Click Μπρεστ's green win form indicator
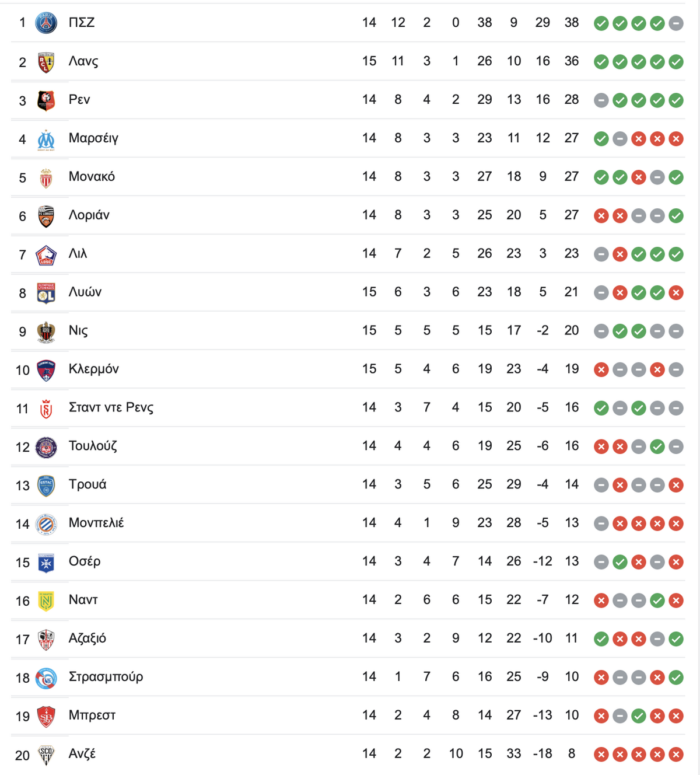The height and width of the screenshot is (775, 700). [639, 716]
